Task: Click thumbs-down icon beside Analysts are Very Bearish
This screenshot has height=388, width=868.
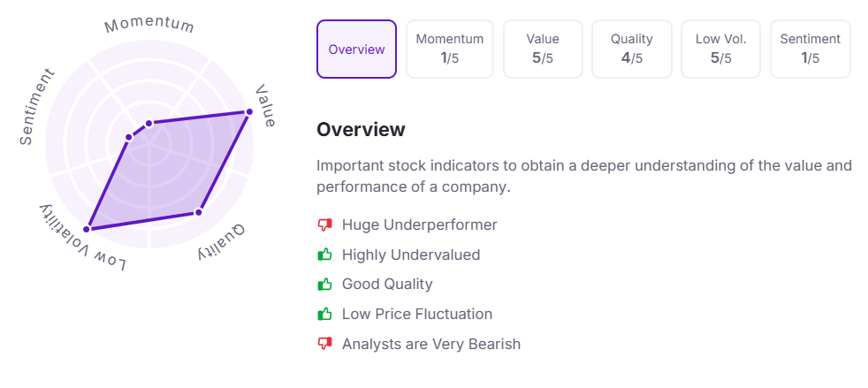Action: pos(324,344)
